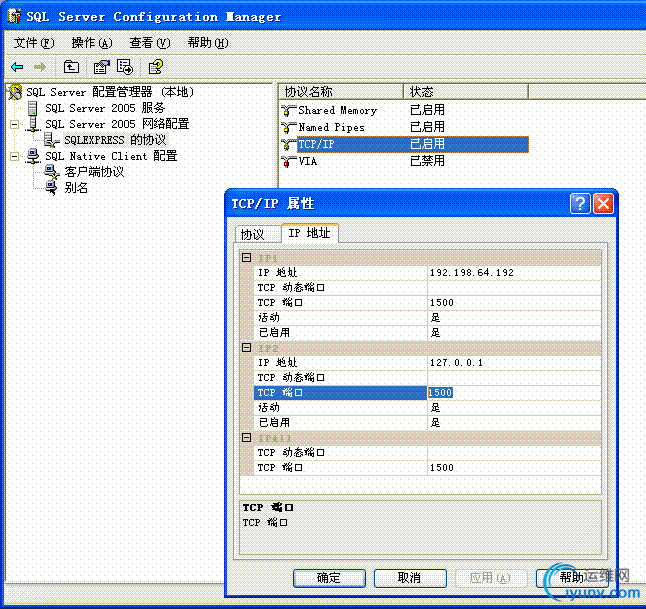
Task: Click the Forward arrow toolbar icon
Action: click(40, 67)
